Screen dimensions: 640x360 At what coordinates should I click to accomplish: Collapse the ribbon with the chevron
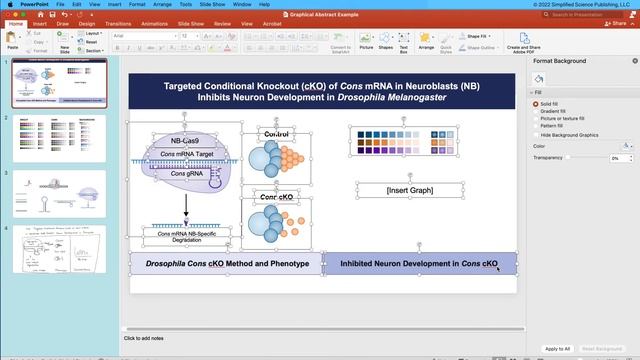pyautogui.click(x=633, y=24)
